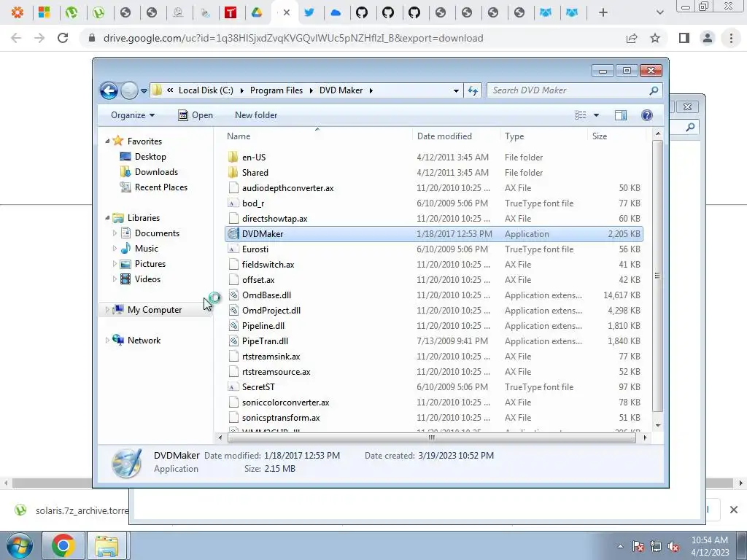This screenshot has width=747, height=560.
Task: Select the Shared folder
Action: click(x=255, y=172)
